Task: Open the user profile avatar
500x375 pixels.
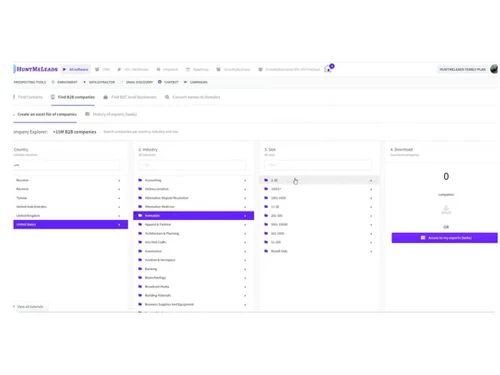Action: pyautogui.click(x=494, y=69)
